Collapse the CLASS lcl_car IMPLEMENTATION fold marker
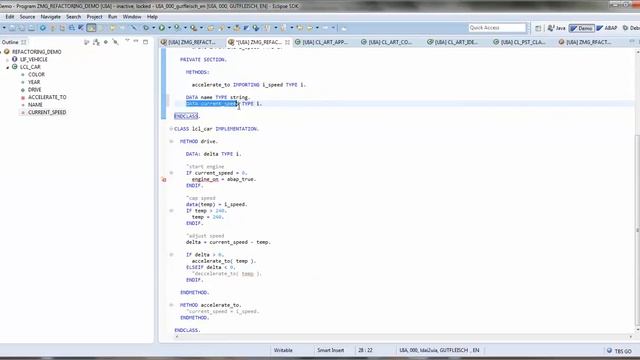The width and height of the screenshot is (640, 360). coord(171,129)
